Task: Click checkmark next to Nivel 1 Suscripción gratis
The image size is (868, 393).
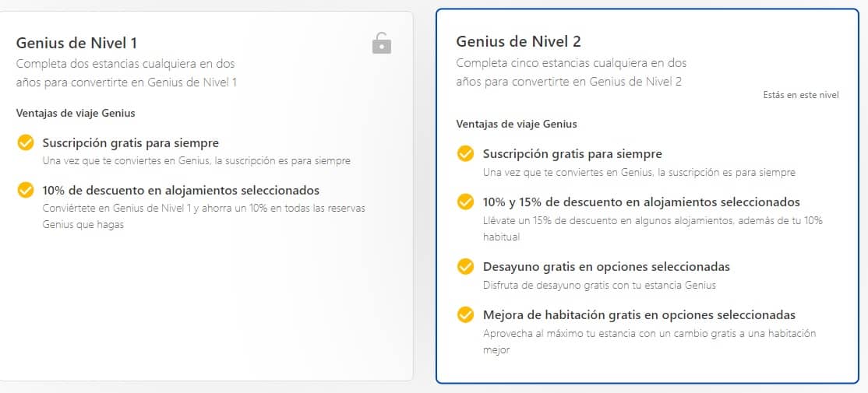Action: point(26,142)
